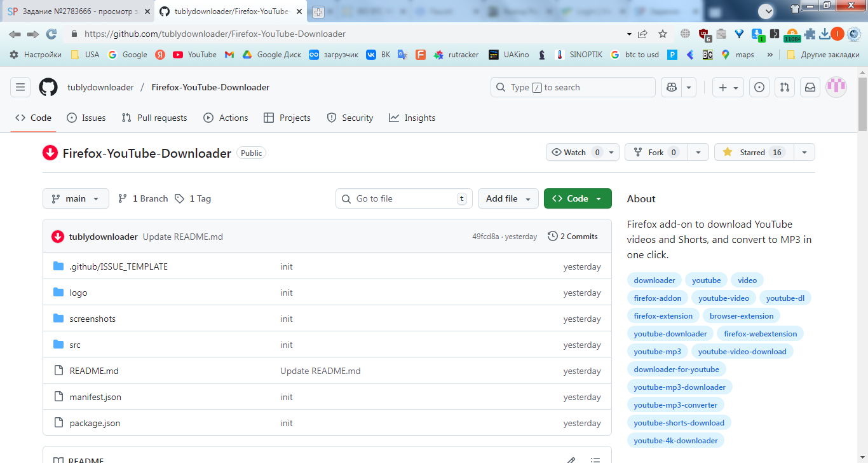Bookmark this page with the star icon
This screenshot has height=463, width=868.
tap(663, 34)
